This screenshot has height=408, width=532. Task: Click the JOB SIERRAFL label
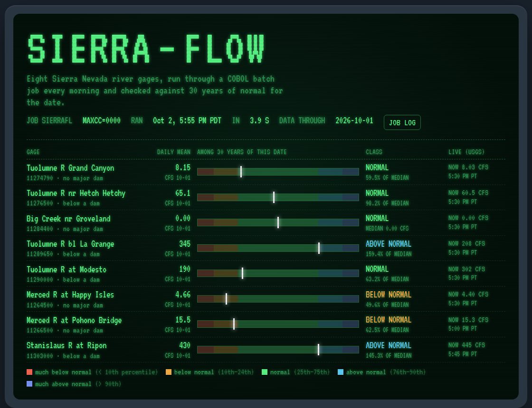tap(49, 121)
